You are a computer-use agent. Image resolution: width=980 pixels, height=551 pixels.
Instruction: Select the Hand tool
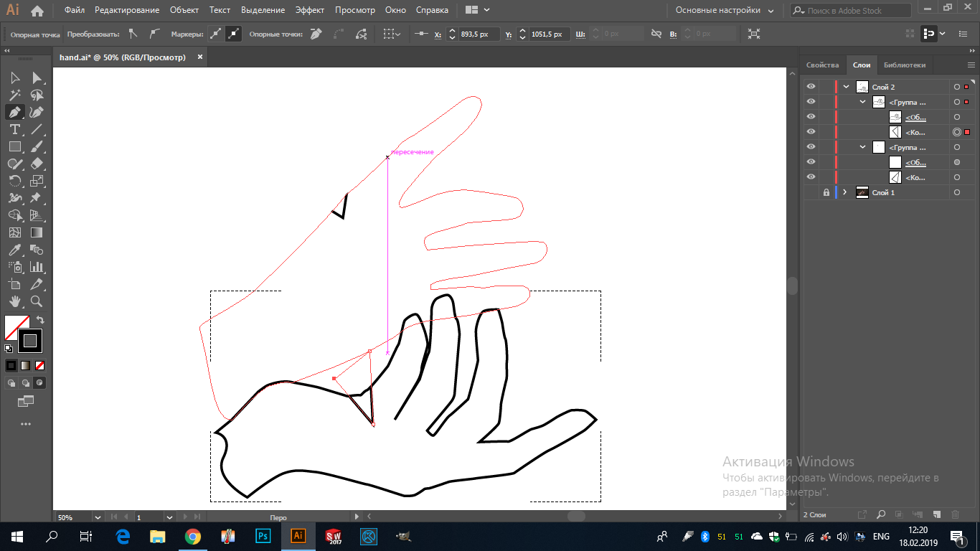click(15, 301)
